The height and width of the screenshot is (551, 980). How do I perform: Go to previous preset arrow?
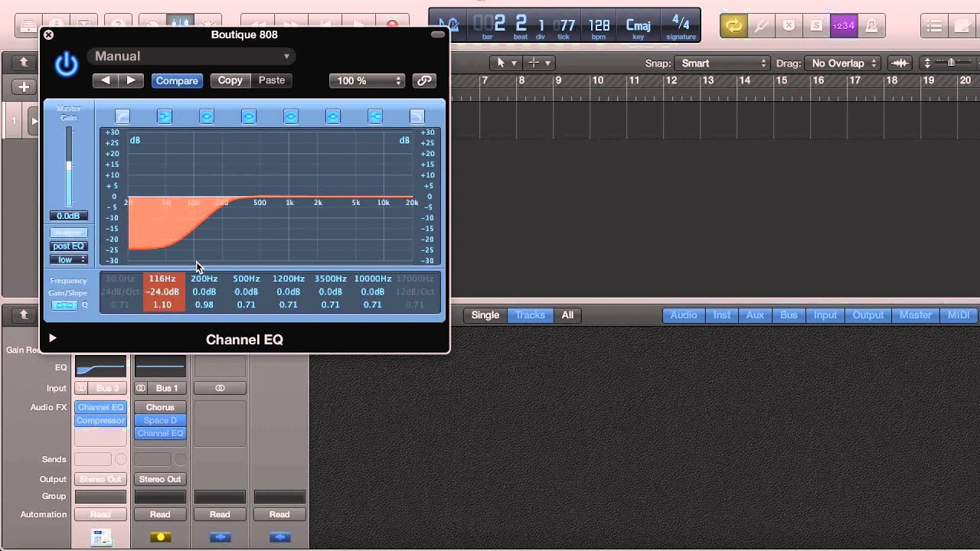[x=106, y=80]
